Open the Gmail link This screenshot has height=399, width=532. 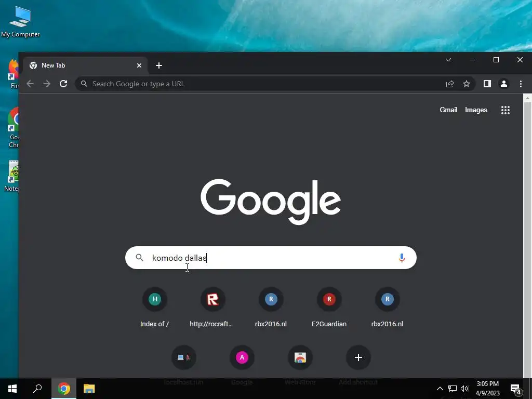448,110
